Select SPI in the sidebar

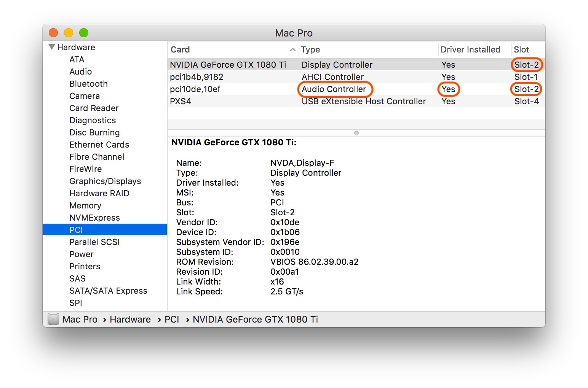(x=76, y=303)
